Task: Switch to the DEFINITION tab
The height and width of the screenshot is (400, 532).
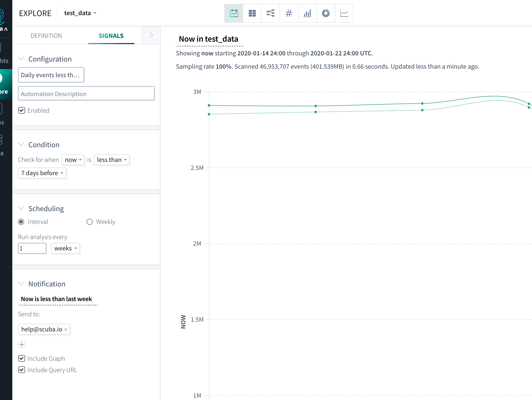Action: tap(46, 36)
